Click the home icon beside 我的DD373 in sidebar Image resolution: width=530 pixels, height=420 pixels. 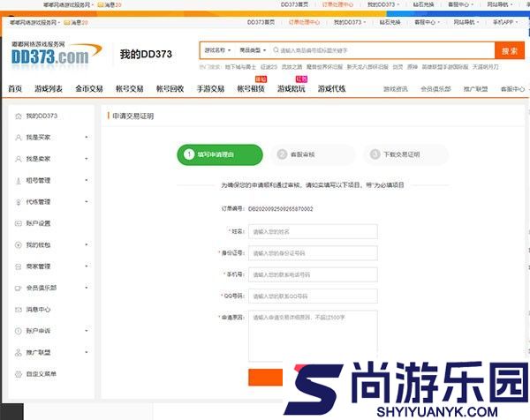19,116
